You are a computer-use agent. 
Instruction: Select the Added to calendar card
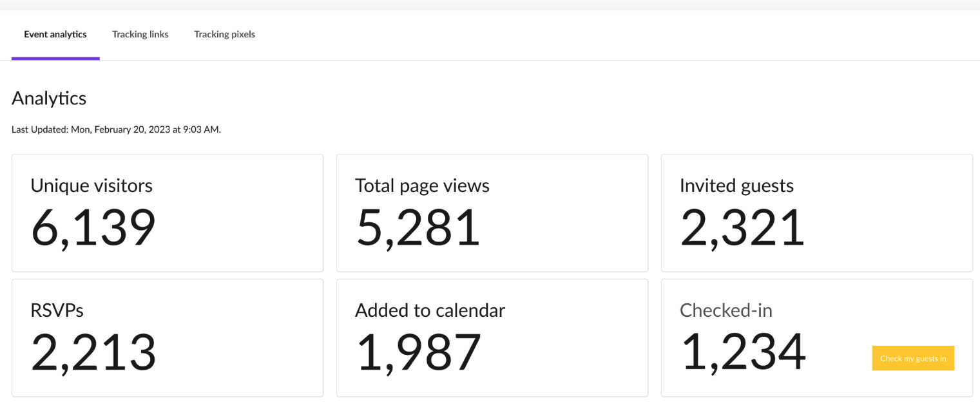(x=492, y=337)
